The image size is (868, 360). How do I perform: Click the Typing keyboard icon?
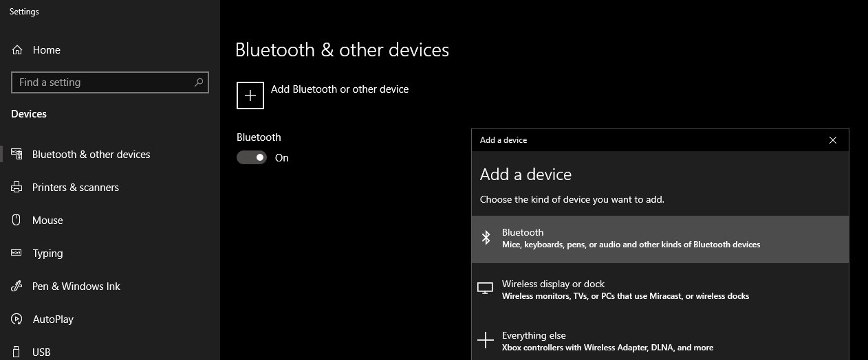point(17,254)
